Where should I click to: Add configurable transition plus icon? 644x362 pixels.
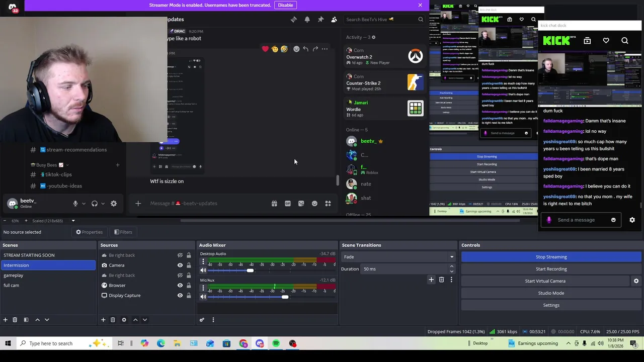click(x=431, y=280)
